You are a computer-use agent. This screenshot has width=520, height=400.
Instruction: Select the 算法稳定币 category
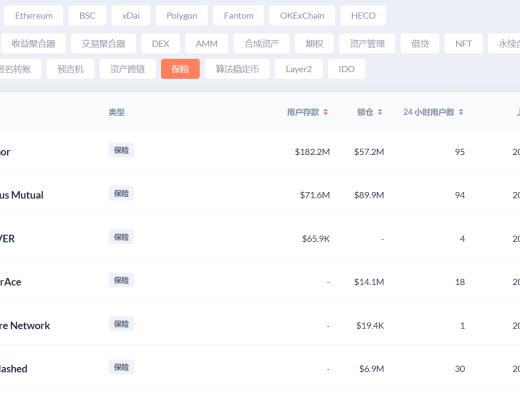(x=237, y=69)
